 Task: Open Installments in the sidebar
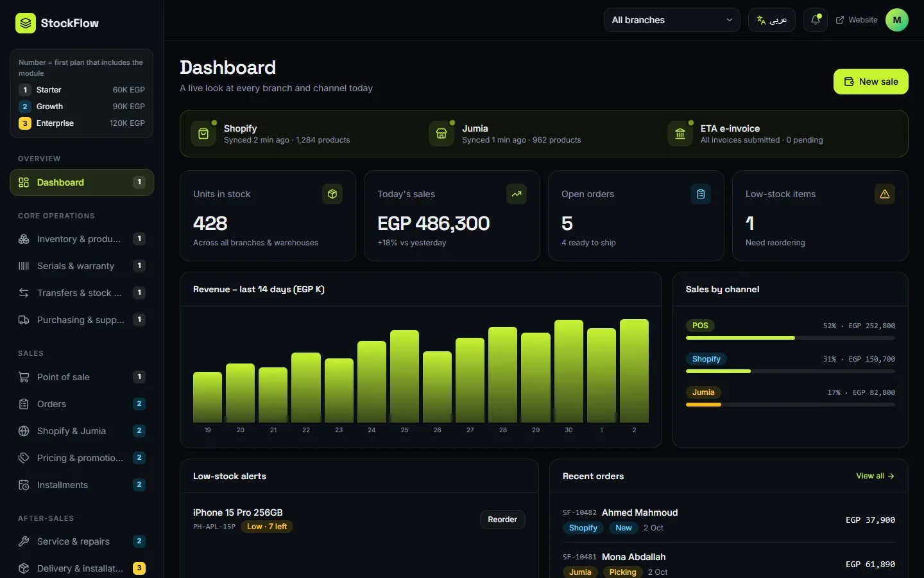pos(82,485)
